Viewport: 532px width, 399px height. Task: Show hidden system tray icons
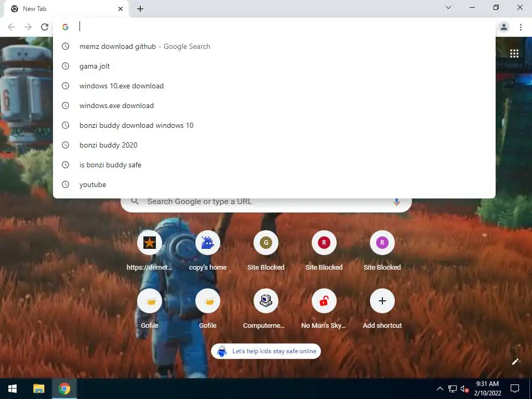tap(440, 389)
